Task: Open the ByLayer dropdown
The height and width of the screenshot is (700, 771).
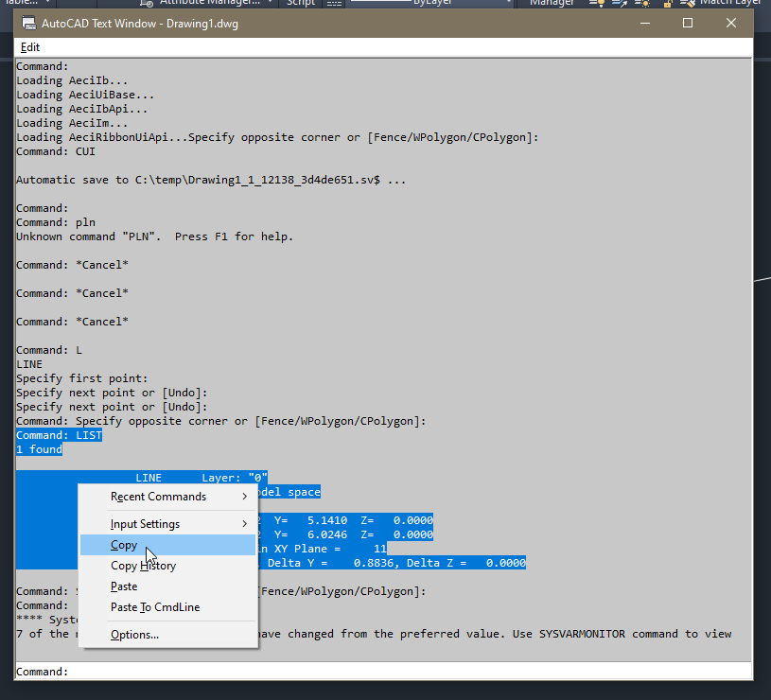Action: pos(447,4)
